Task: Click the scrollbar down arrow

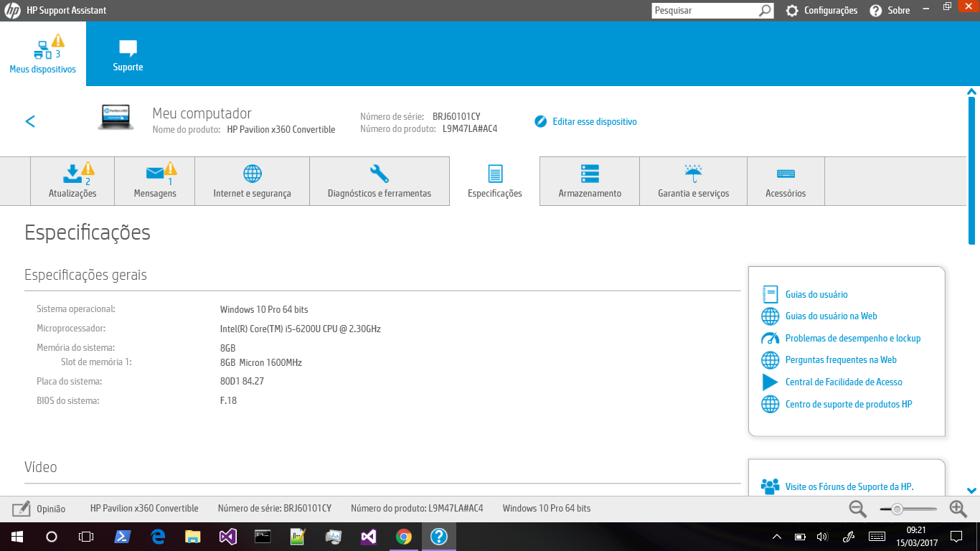Action: (x=972, y=491)
